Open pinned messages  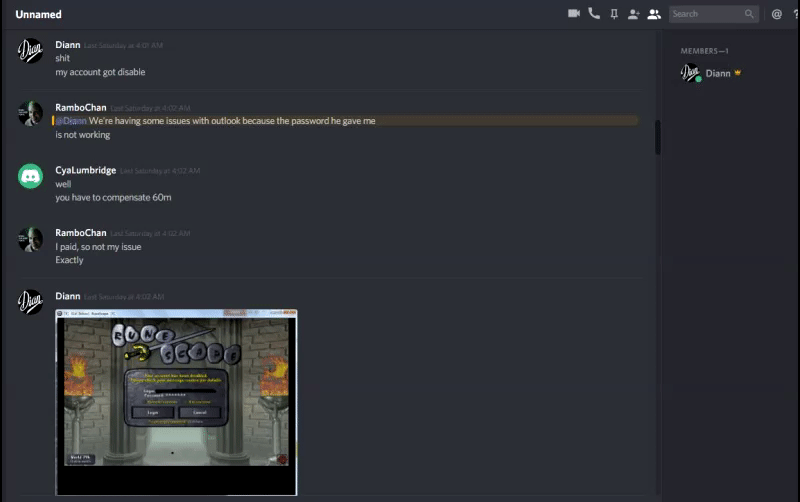tap(614, 14)
